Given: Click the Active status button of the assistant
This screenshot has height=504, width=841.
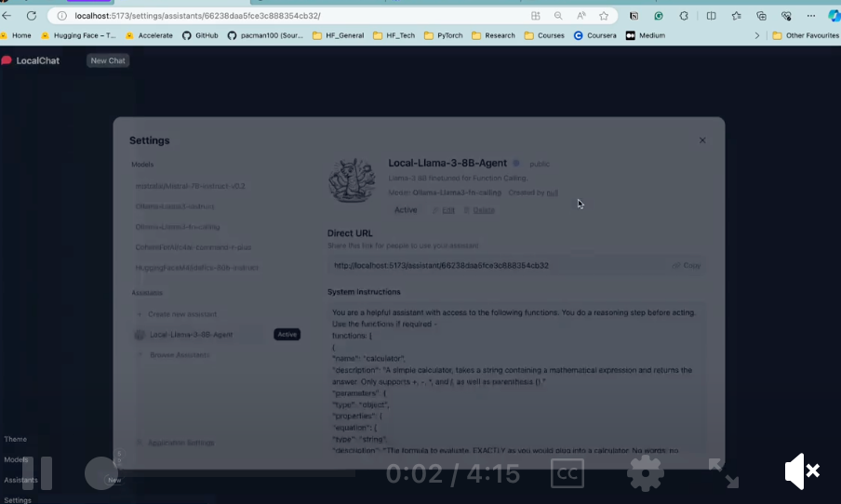Looking at the screenshot, I should [406, 210].
